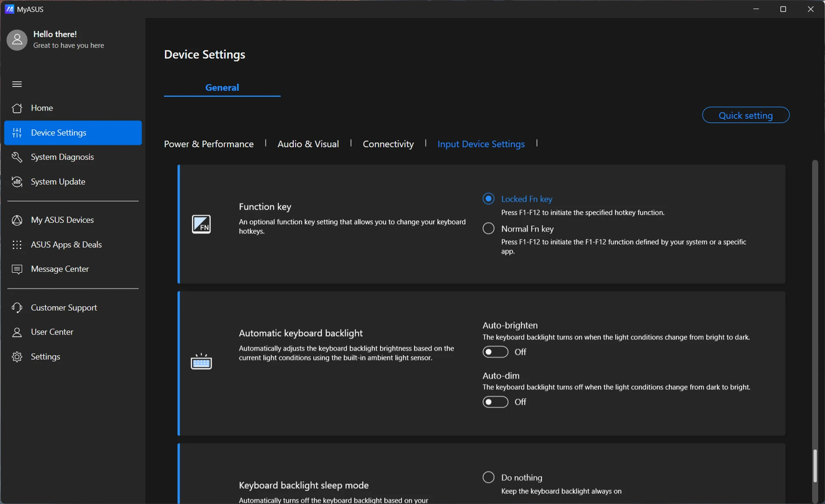The width and height of the screenshot is (825, 504).
Task: Open the user profile avatar
Action: (x=17, y=40)
